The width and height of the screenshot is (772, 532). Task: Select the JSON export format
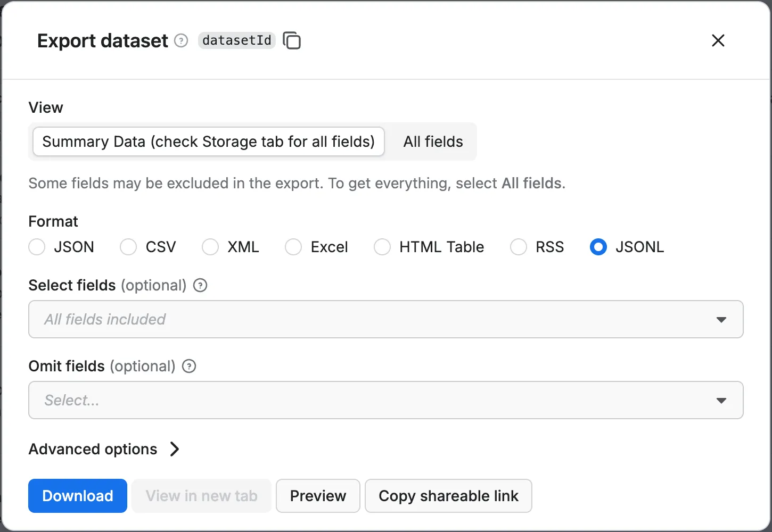pos(37,247)
